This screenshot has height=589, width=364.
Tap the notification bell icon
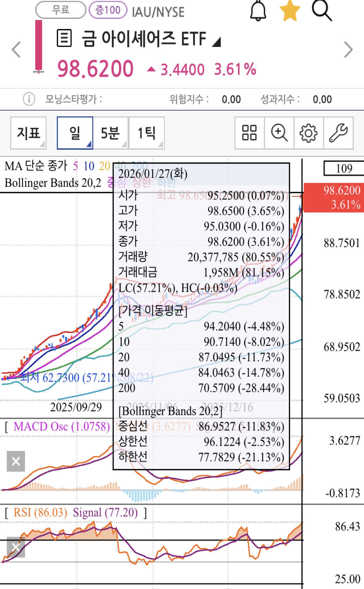[x=258, y=11]
